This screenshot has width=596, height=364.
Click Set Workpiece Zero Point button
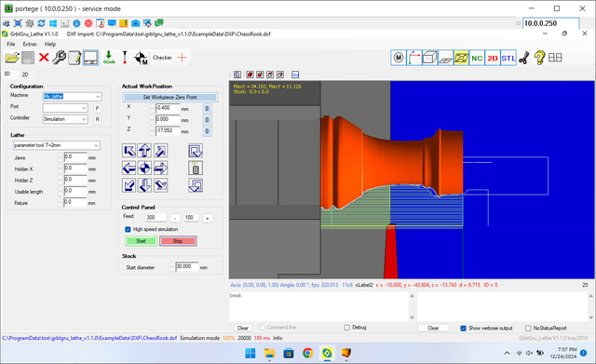pos(169,97)
